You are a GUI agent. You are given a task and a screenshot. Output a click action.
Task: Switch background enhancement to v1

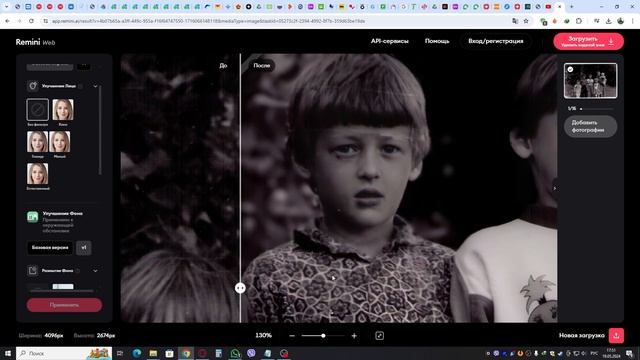84,248
